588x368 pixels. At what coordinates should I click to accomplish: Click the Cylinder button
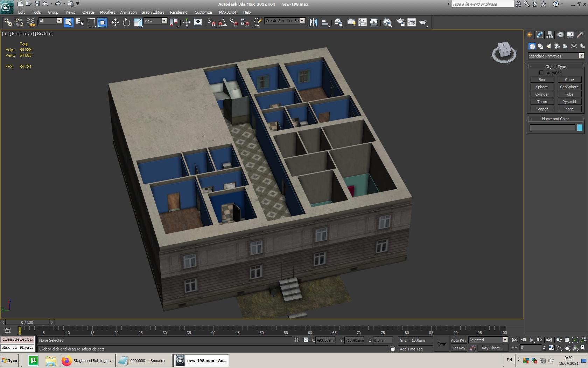point(542,95)
